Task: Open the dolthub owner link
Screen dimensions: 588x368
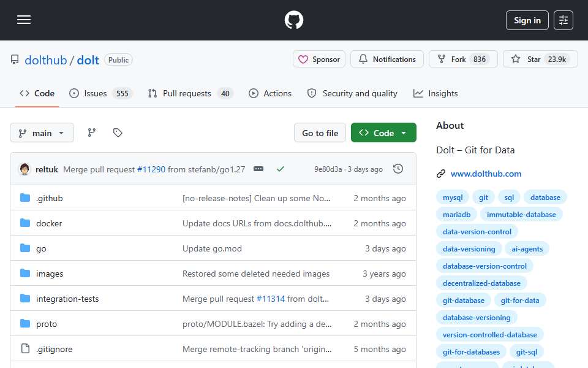Action: [46, 60]
